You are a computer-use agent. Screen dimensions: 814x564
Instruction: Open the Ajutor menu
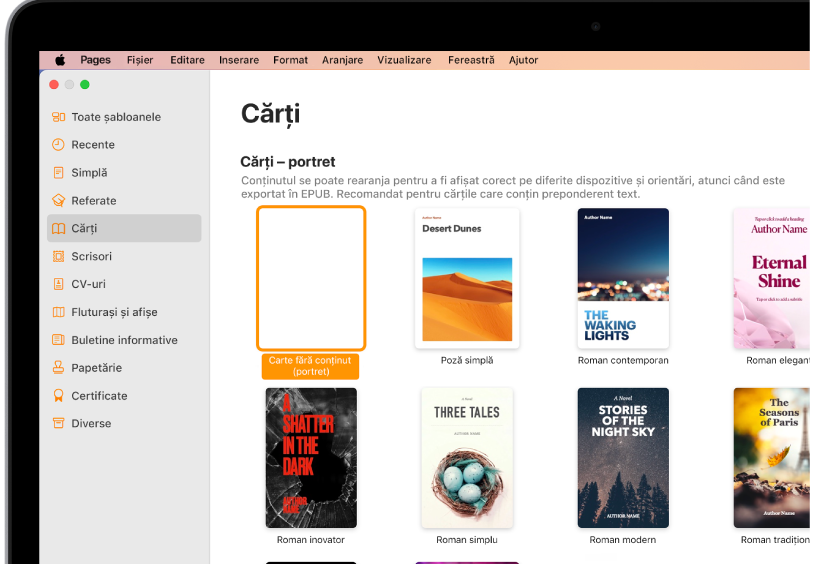point(523,60)
